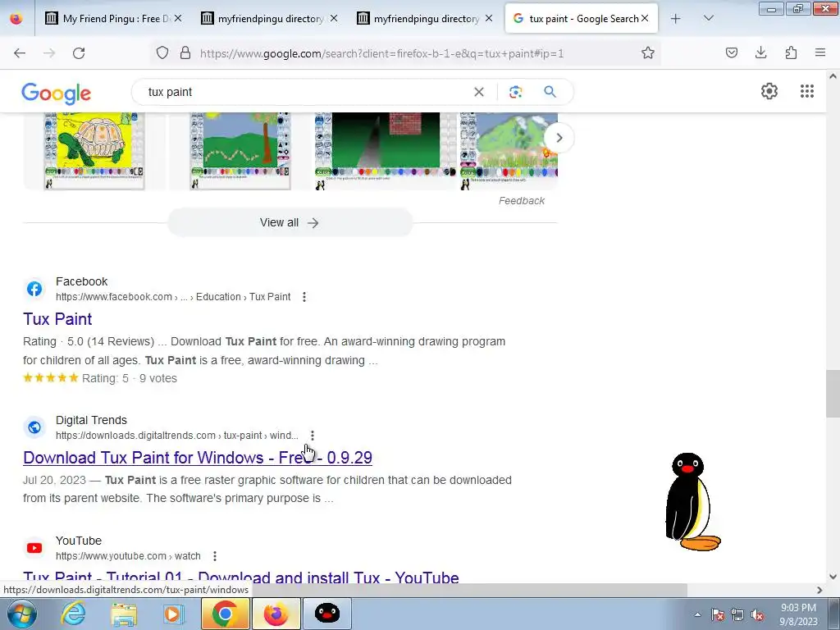
Task: Open Windows Media Player from taskbar
Action: [x=172, y=614]
